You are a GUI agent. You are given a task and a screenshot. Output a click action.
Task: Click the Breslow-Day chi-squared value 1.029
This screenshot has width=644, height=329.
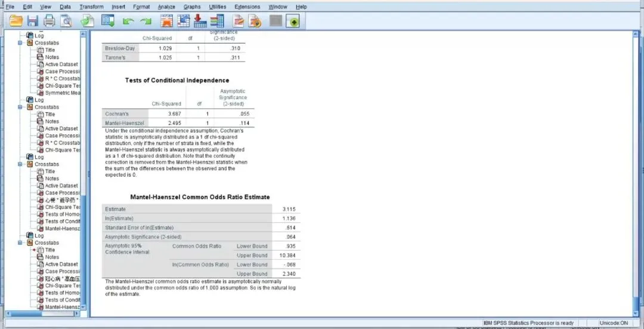click(165, 48)
